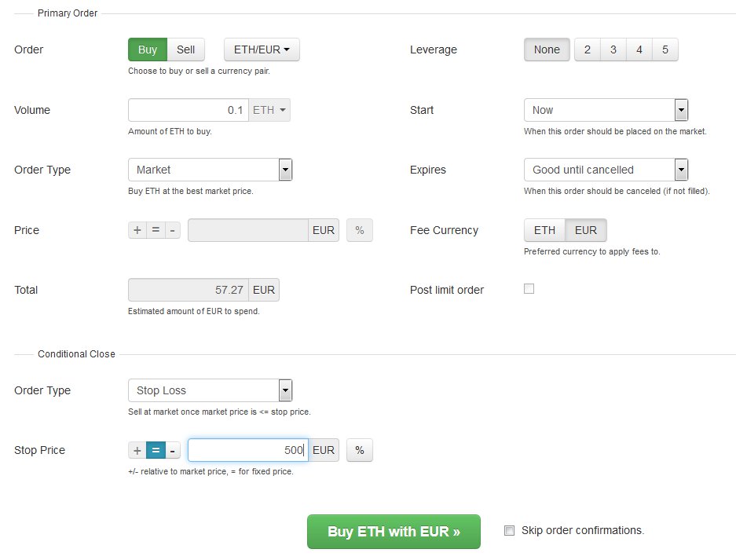736x560 pixels.
Task: Expand the primary Order Type Market dropdown
Action: (210, 170)
